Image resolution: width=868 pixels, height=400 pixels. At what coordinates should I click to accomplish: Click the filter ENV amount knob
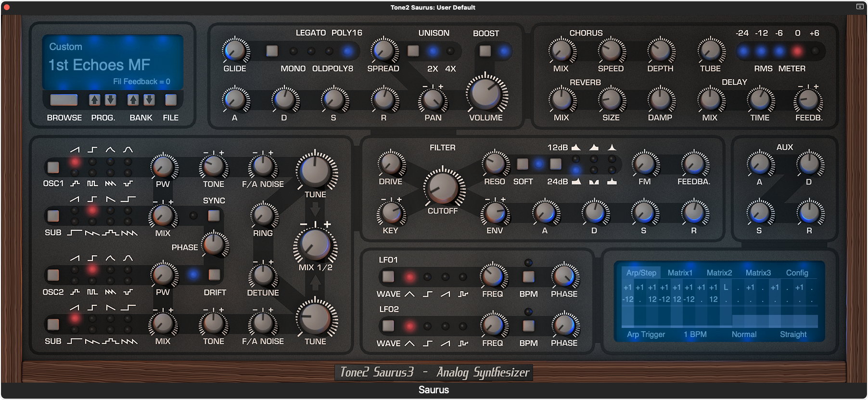click(495, 213)
